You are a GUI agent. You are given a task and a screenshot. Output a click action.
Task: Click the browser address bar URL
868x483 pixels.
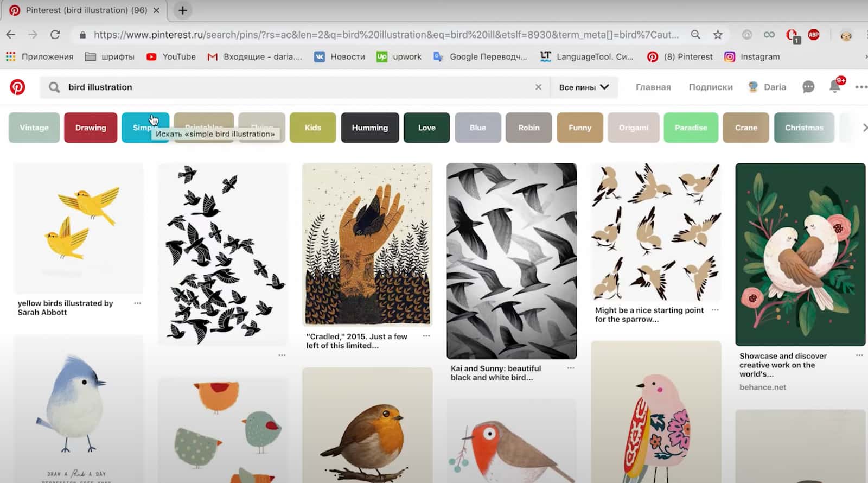tap(386, 35)
